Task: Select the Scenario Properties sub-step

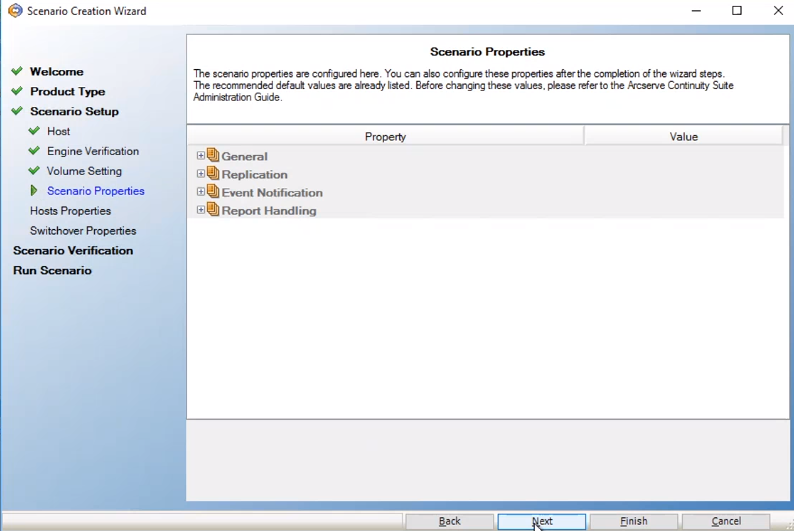Action: pyautogui.click(x=96, y=191)
